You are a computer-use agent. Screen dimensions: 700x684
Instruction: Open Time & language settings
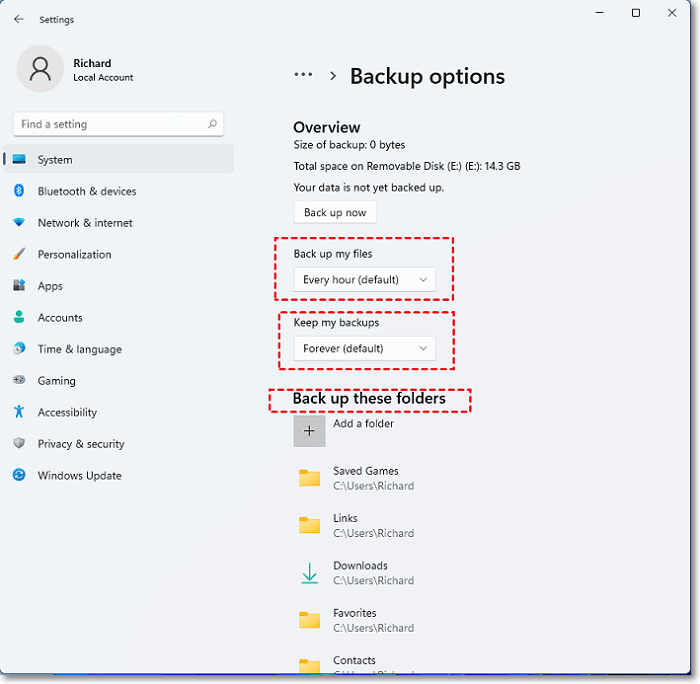pos(79,349)
